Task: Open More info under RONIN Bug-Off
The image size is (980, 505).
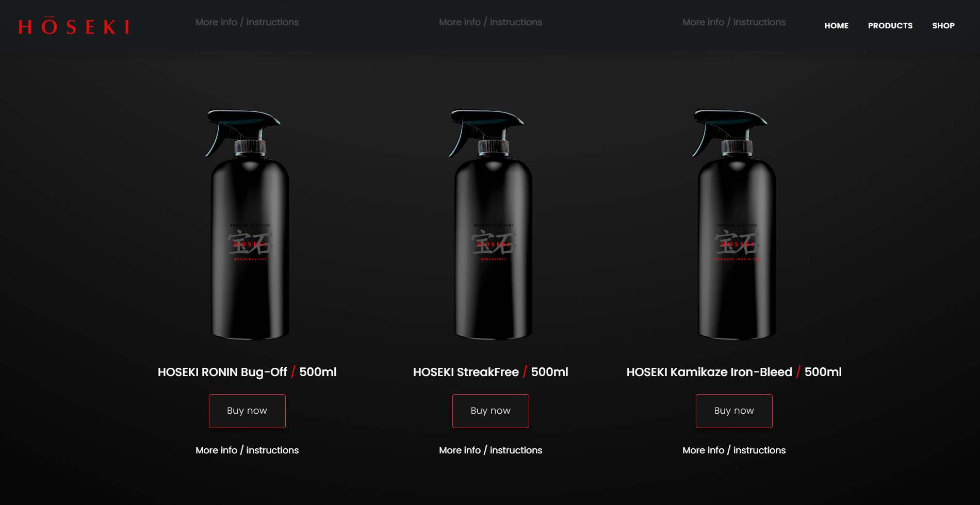Action: pyautogui.click(x=247, y=450)
